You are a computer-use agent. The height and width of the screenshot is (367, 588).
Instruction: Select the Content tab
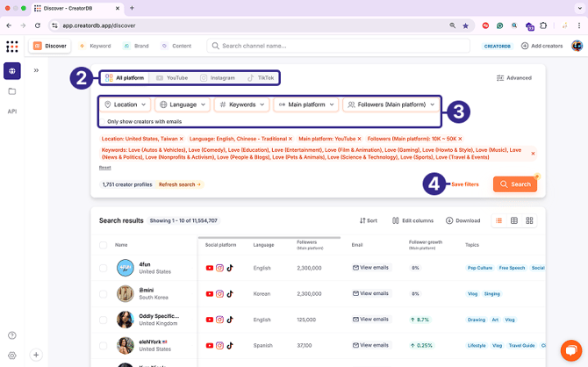click(x=176, y=46)
